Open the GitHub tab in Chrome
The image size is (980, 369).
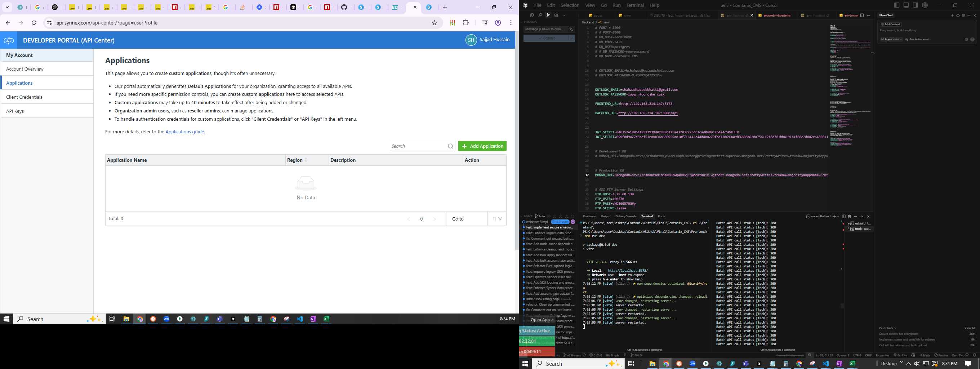[x=344, y=7]
